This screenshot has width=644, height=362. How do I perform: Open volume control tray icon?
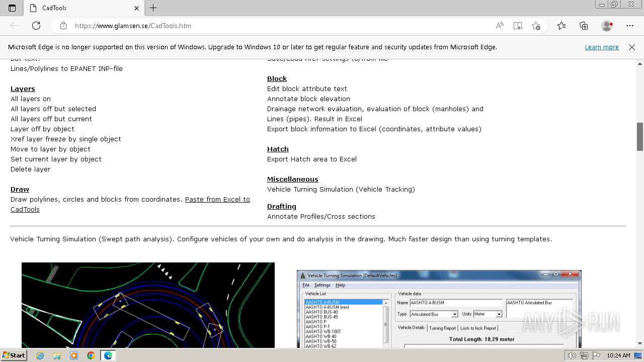coord(572,355)
